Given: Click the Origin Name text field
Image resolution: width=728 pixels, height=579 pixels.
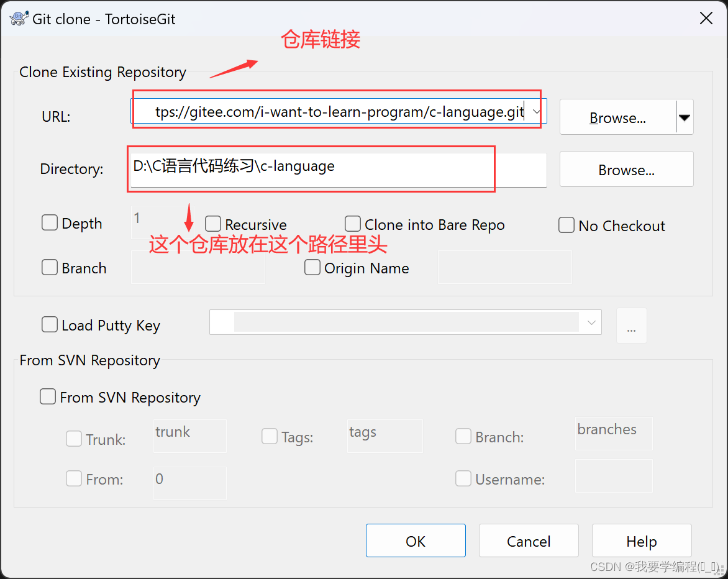Looking at the screenshot, I should (x=504, y=267).
